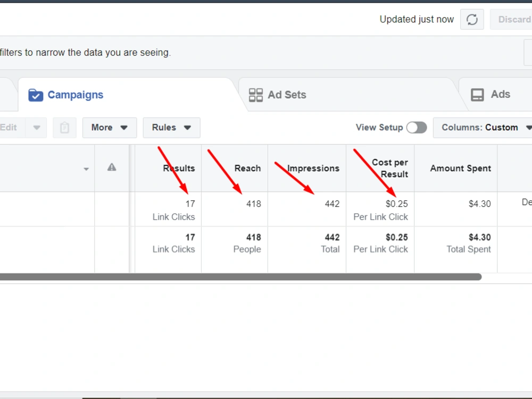Viewport: 532px width, 399px height.
Task: Click the 442 impressions value in campaign row
Action: (x=332, y=204)
